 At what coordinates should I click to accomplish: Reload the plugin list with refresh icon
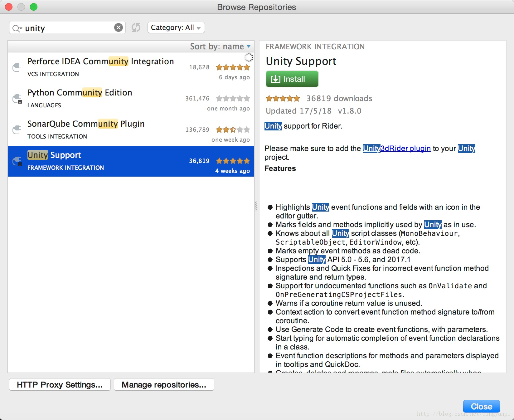coord(136,27)
